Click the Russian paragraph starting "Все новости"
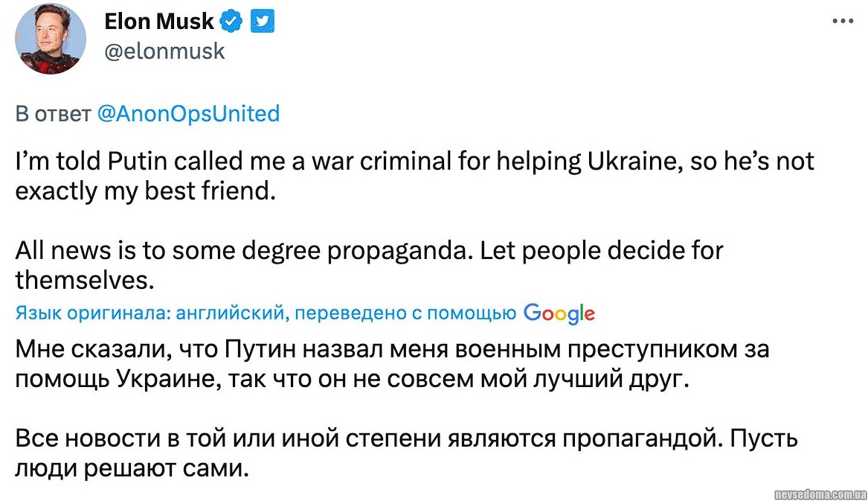This screenshot has height=501, width=868. (406, 454)
